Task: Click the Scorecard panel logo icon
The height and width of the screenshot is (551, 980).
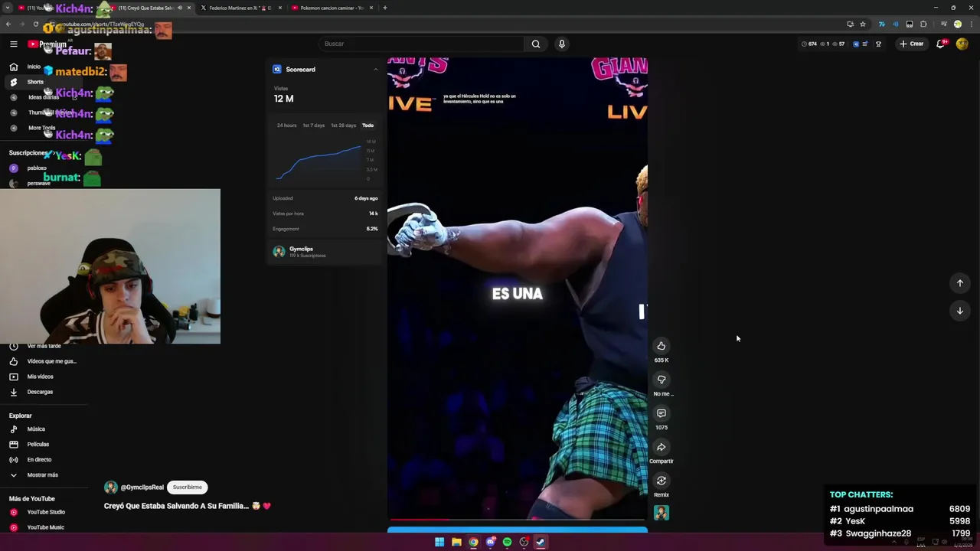Action: click(277, 70)
